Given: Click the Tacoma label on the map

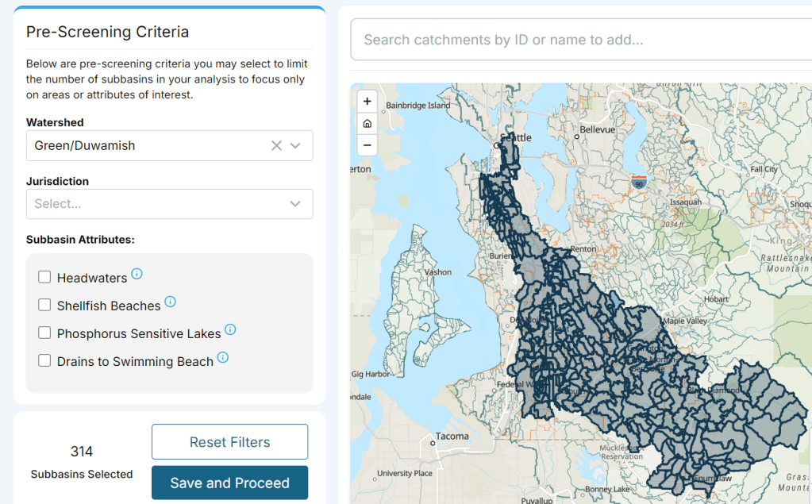Looking at the screenshot, I should [451, 437].
